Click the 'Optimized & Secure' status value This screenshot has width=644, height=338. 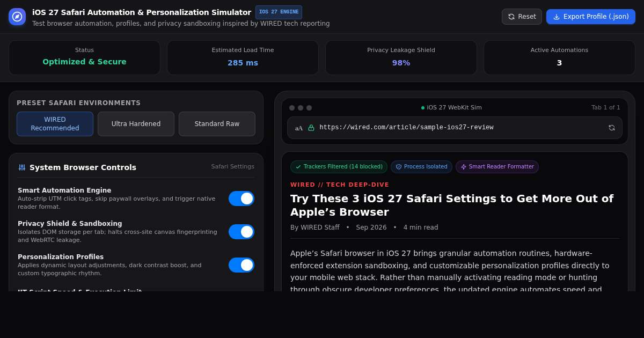84,62
